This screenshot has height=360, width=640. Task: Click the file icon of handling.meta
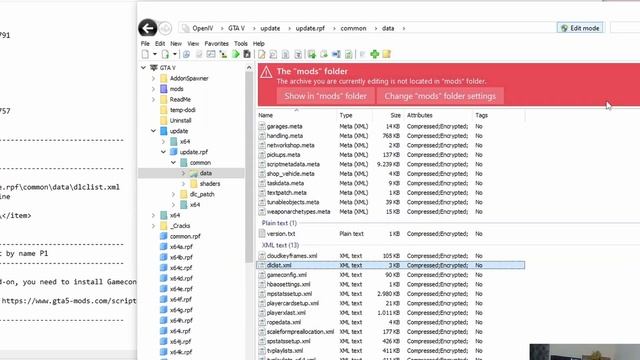[262, 136]
